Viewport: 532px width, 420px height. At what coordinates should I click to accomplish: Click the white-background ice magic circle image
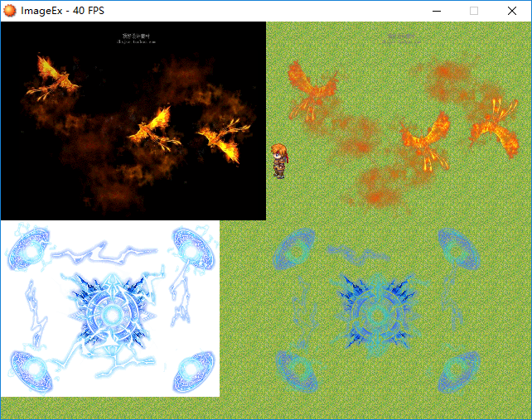coord(110,308)
